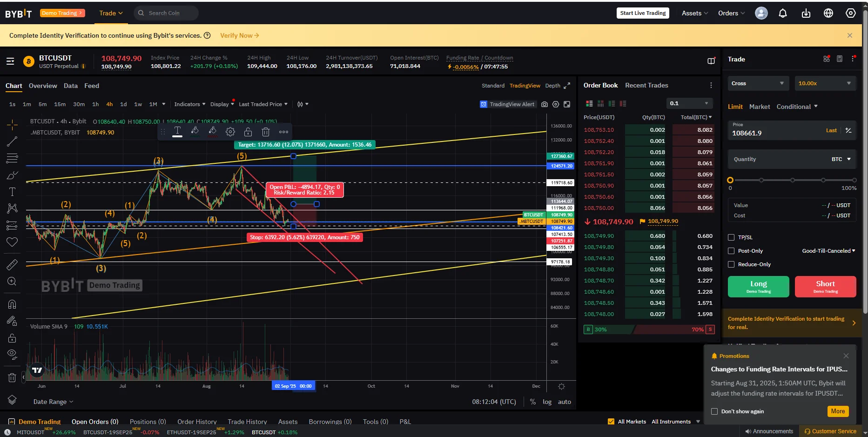Lock the selected drawing in floating toolbar
This screenshot has height=437, width=868.
[248, 132]
